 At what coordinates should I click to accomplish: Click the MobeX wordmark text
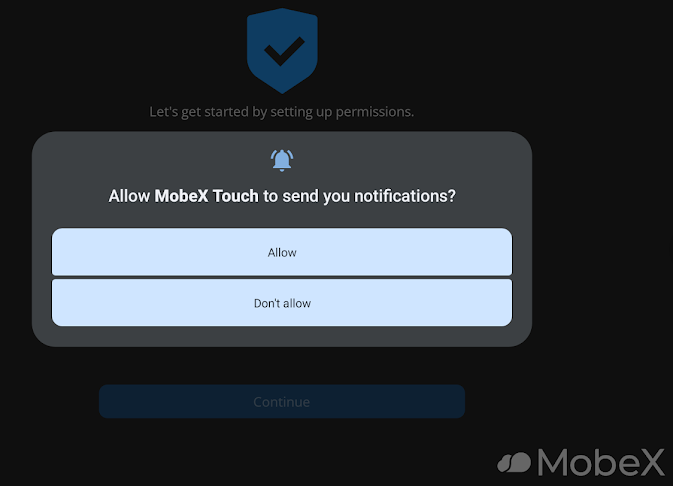click(601, 461)
